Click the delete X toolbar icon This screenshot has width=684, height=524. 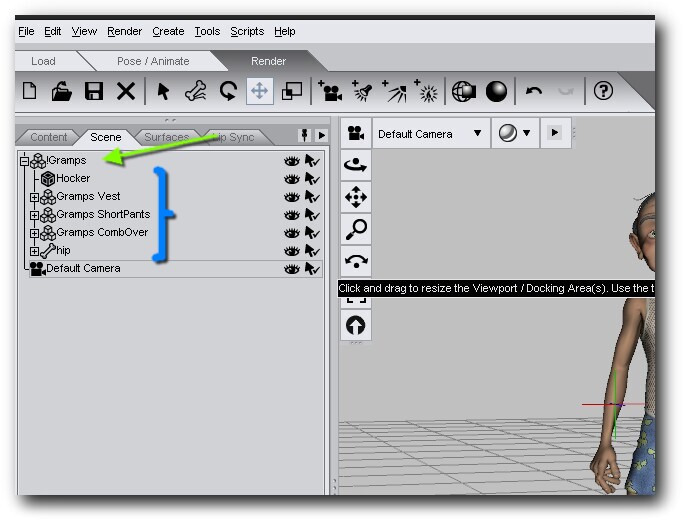(126, 92)
